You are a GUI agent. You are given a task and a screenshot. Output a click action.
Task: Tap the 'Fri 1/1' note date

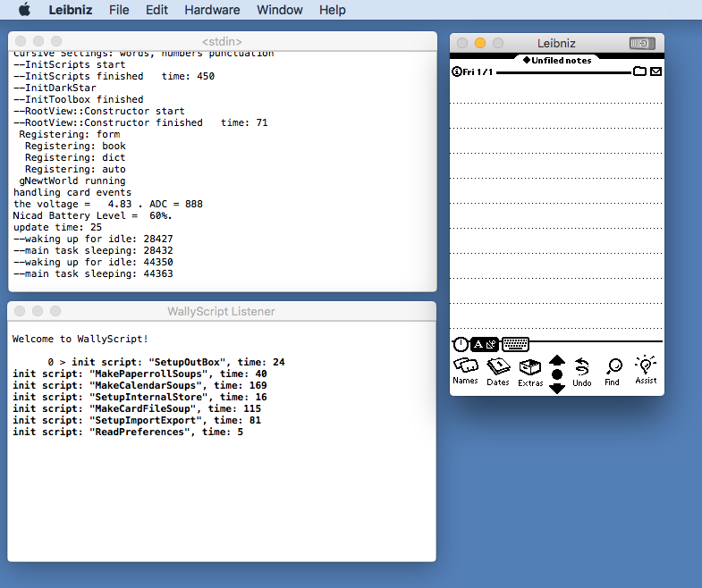[x=478, y=71]
